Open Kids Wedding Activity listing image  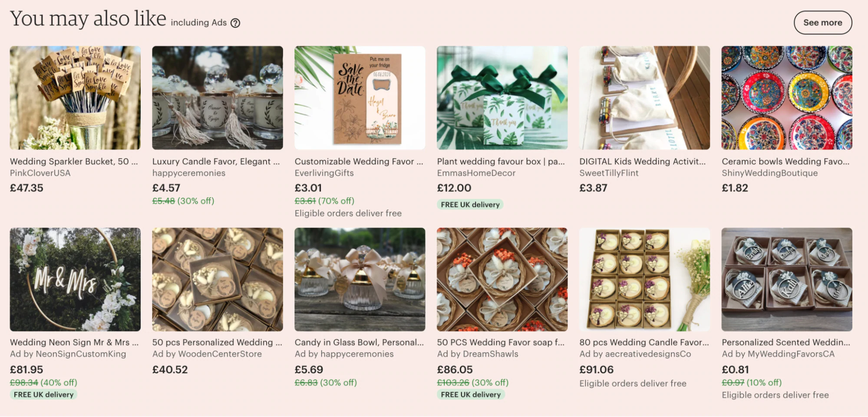tap(645, 98)
